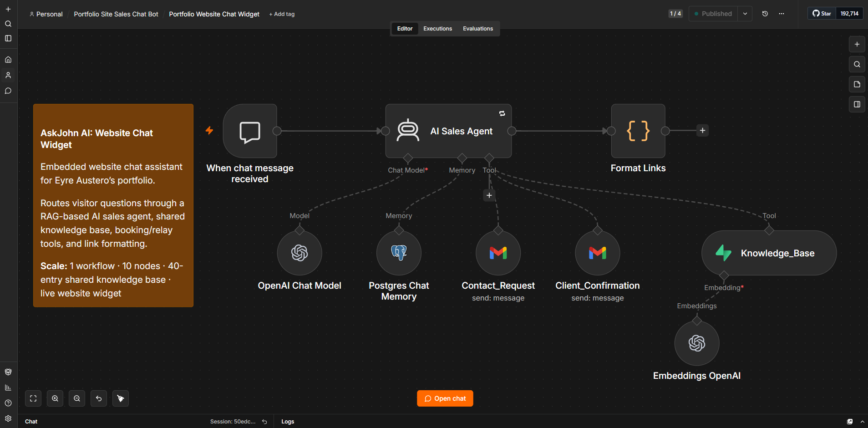This screenshot has width=868, height=428.
Task: Click the AskJohn AI sticky note
Action: pyautogui.click(x=113, y=205)
